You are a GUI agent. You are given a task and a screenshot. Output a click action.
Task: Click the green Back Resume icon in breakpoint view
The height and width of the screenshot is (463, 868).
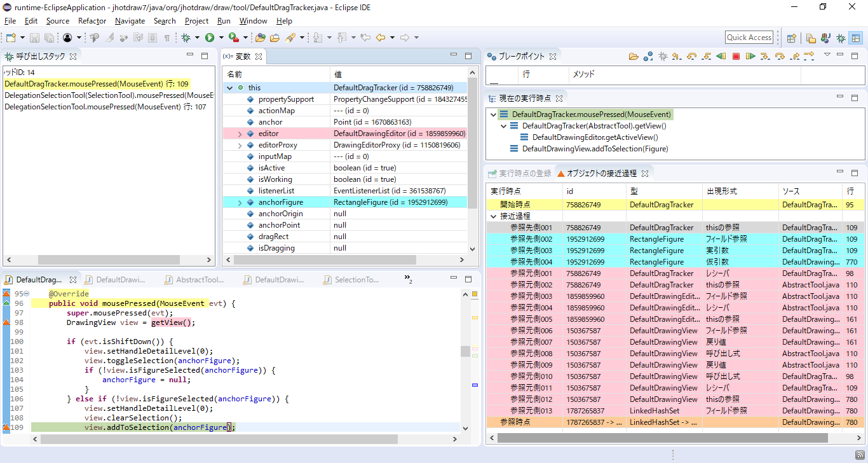pos(721,56)
